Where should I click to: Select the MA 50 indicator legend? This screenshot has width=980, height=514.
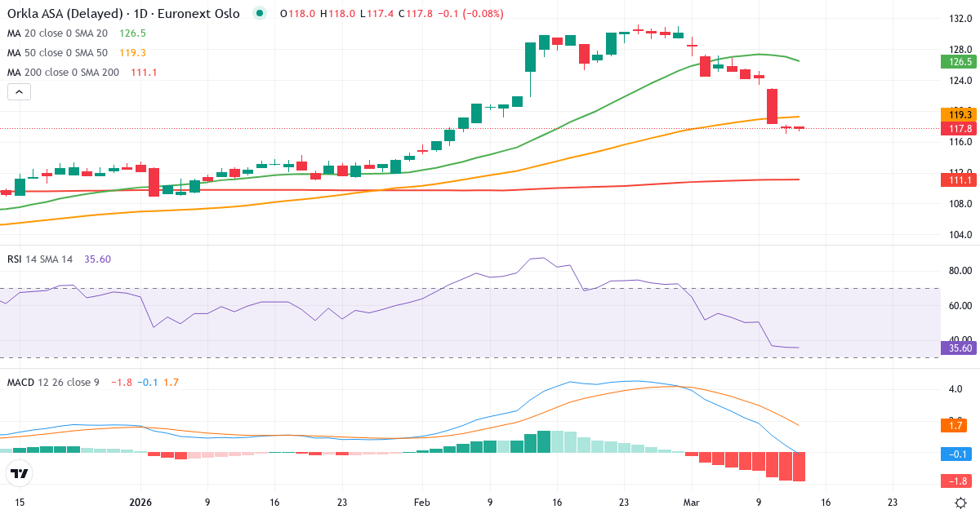pos(57,53)
